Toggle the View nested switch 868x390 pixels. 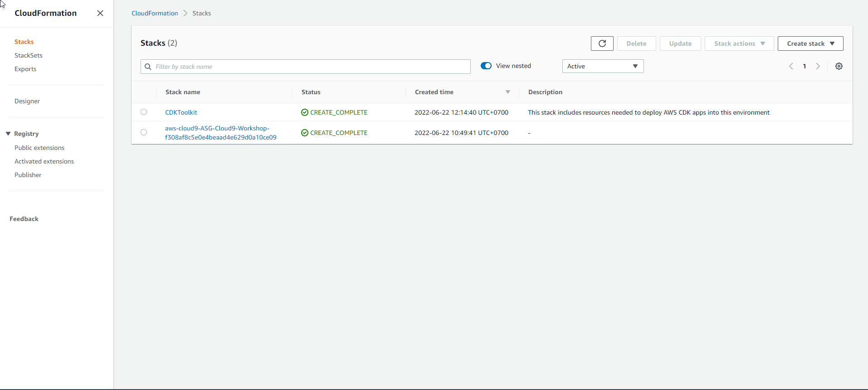click(486, 66)
